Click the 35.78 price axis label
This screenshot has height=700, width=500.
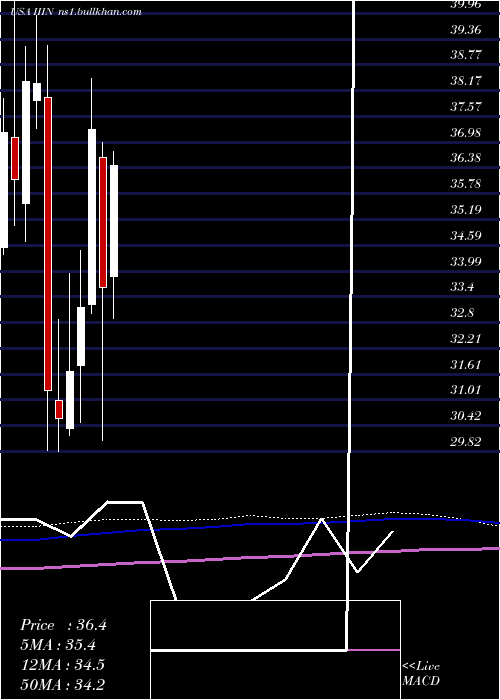(465, 184)
